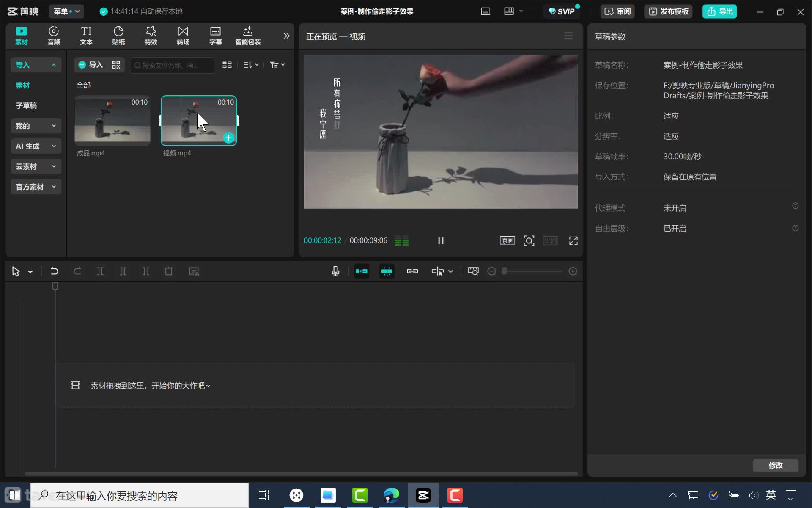
Task: Undo the last action
Action: tap(55, 271)
